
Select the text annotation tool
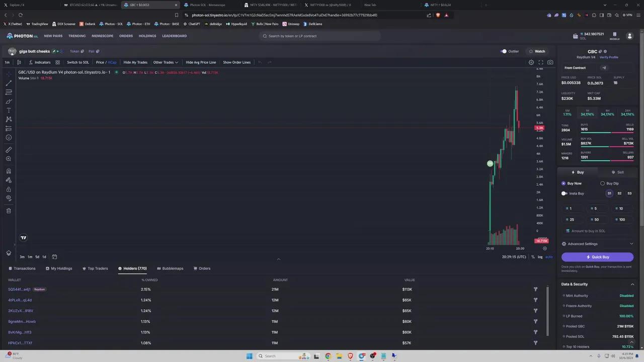coord(9,110)
